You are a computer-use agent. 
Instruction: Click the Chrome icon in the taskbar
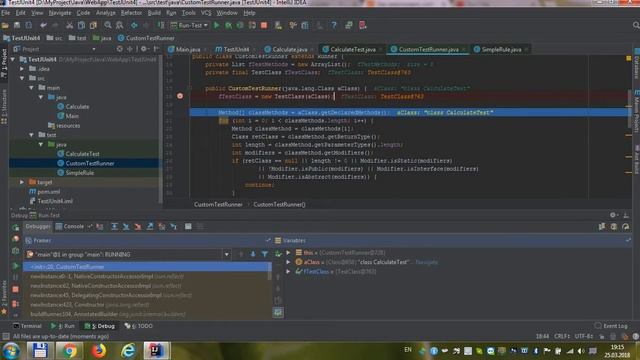69,351
